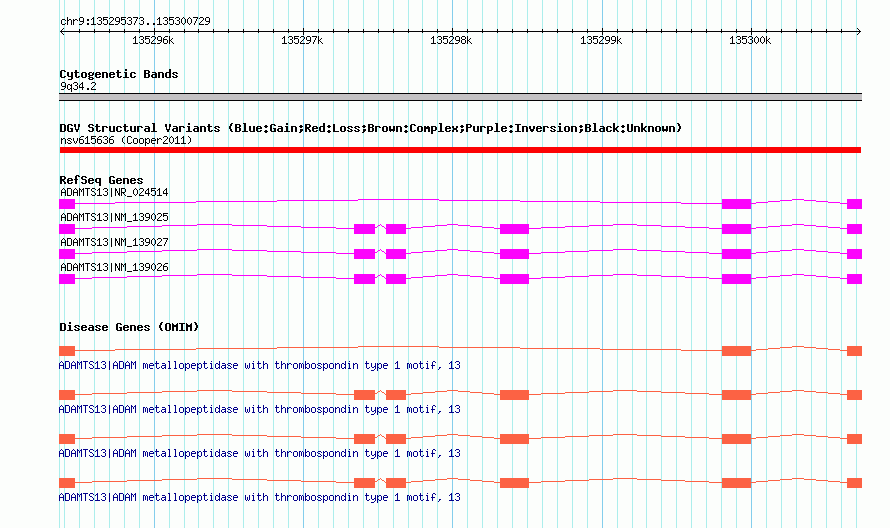Click the rightmost magenta exon of NM_139027
The height and width of the screenshot is (528, 890).
[x=854, y=254]
